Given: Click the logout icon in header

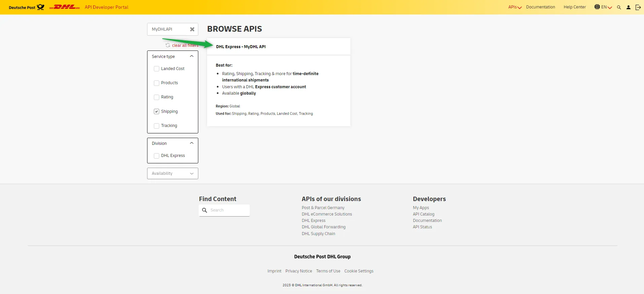Looking at the screenshot, I should tap(638, 7).
